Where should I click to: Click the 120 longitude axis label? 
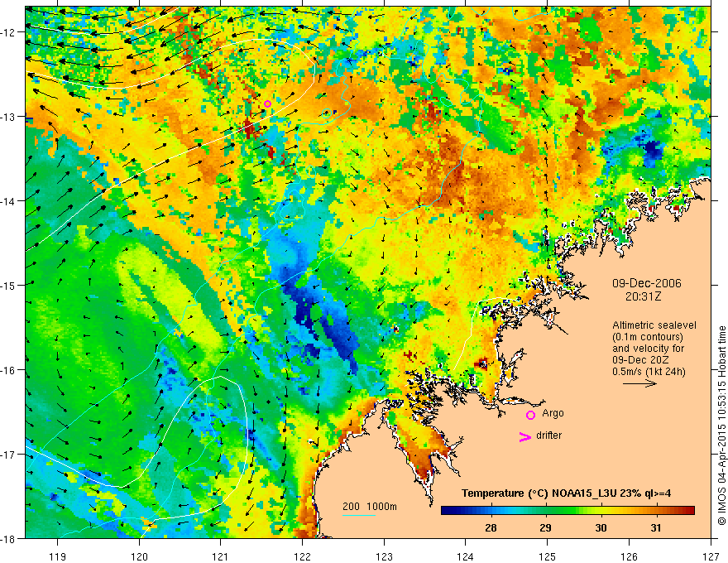point(139,556)
